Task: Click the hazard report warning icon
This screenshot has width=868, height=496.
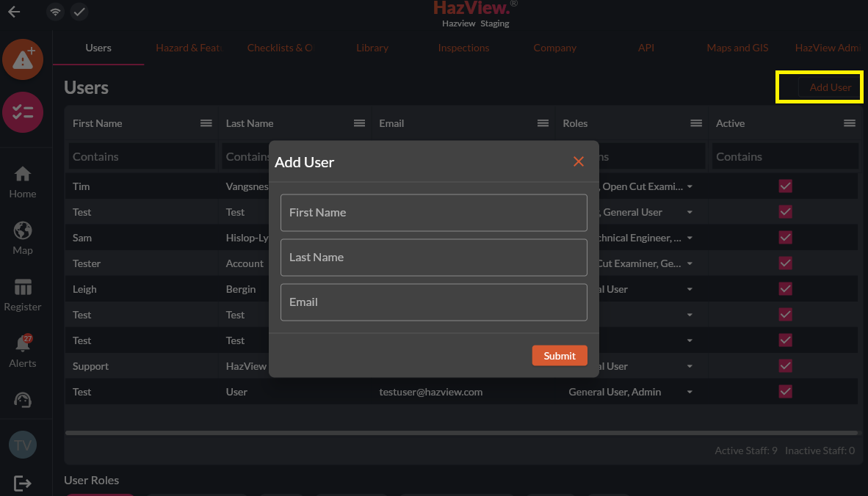Action: [x=23, y=59]
